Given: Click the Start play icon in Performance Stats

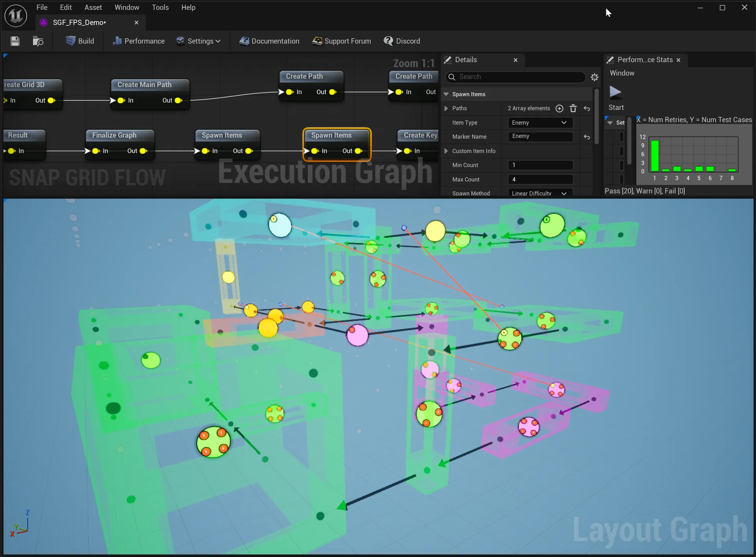Looking at the screenshot, I should [615, 92].
